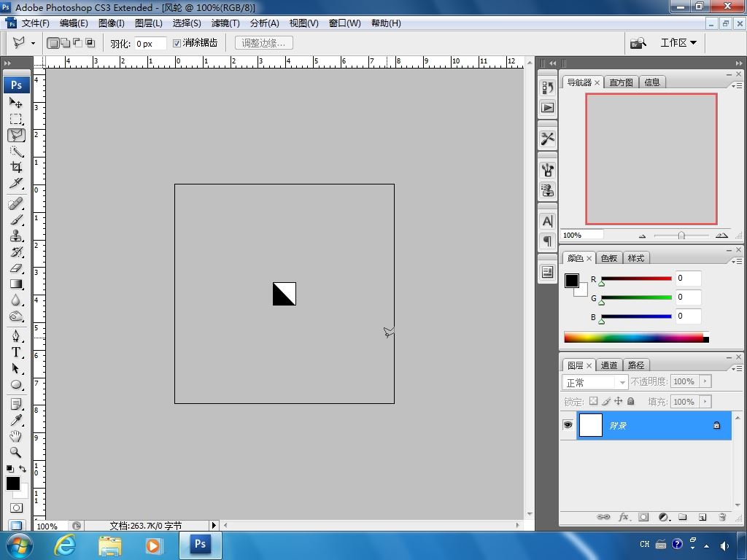Expand the 不透明度 opacity slider arrow
Viewport: 747px width, 560px height.
705,381
